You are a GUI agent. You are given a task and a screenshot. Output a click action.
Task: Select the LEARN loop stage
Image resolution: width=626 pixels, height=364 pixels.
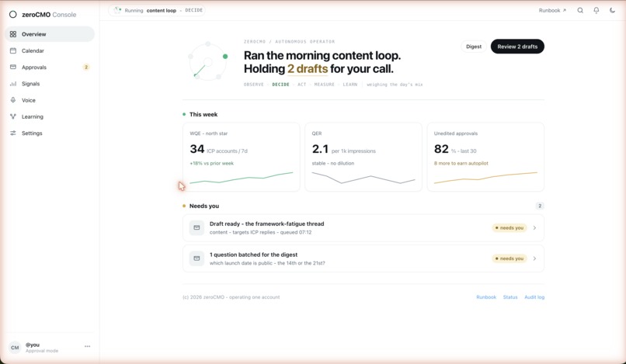350,85
